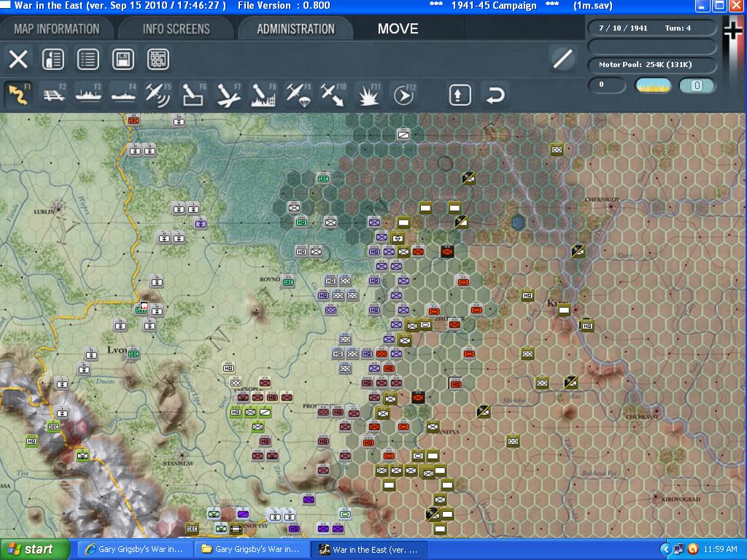This screenshot has width=747, height=560.
Task: Open the commander report person-list icon
Action: click(53, 60)
